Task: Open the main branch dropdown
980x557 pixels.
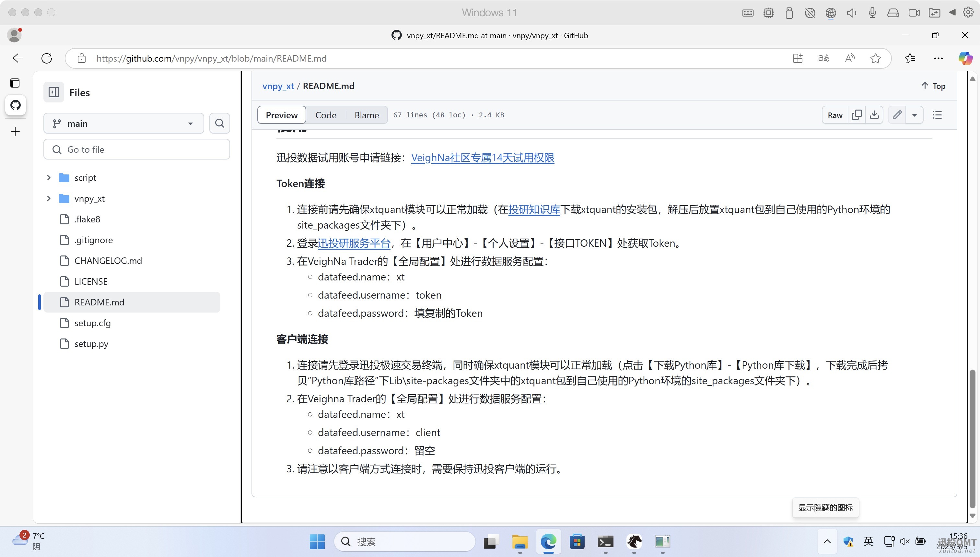Action: point(123,123)
